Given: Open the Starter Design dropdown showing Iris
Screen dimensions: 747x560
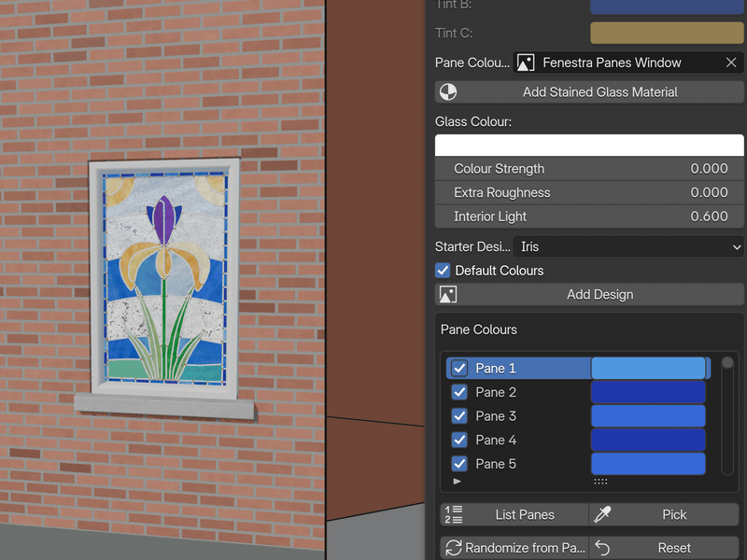Looking at the screenshot, I should pyautogui.click(x=628, y=246).
